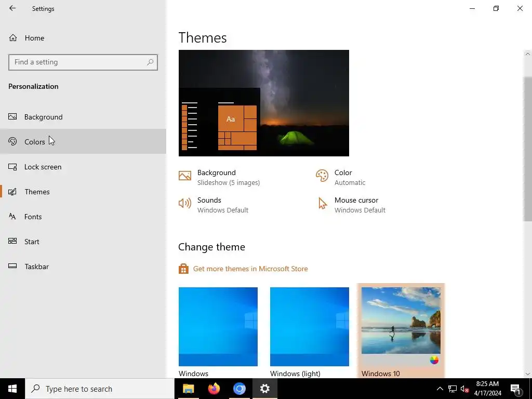Click the vertical scrollbar thumb
This screenshot has width=532, height=399.
point(528,149)
